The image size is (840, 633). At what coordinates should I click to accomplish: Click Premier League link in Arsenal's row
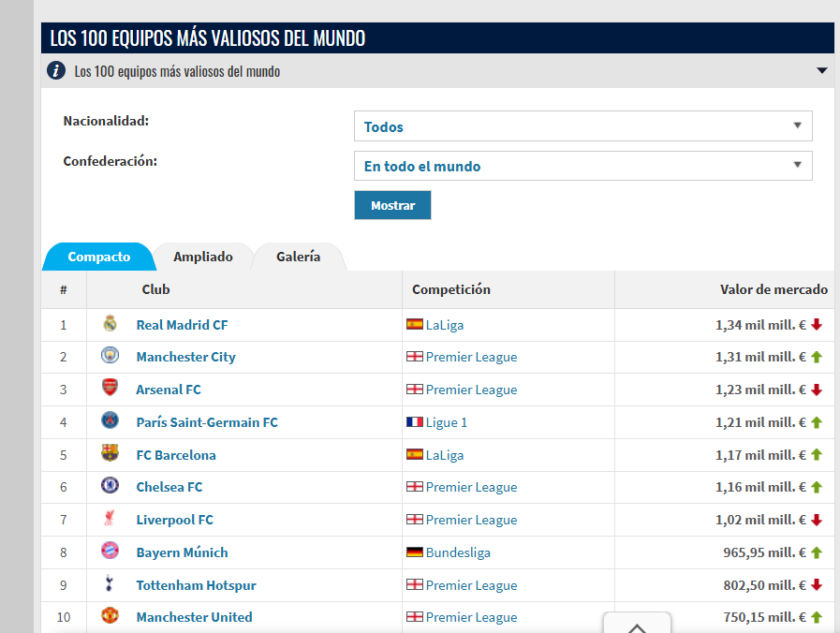(471, 390)
